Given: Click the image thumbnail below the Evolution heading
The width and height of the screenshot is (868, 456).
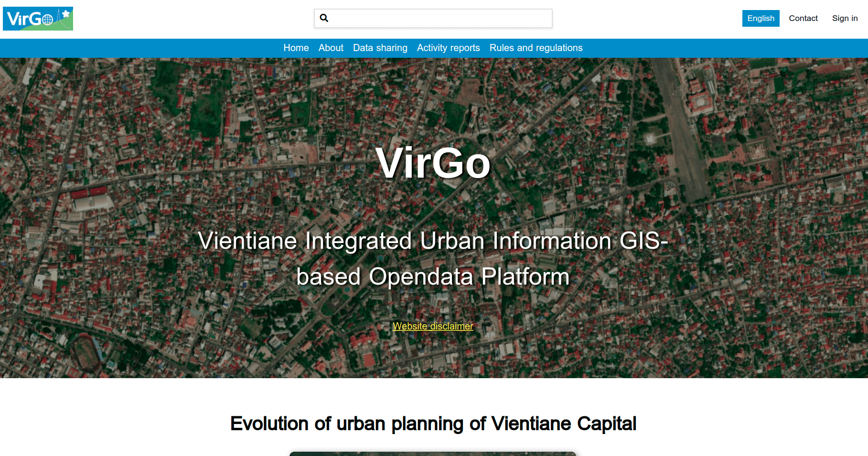Looking at the screenshot, I should (x=433, y=454).
